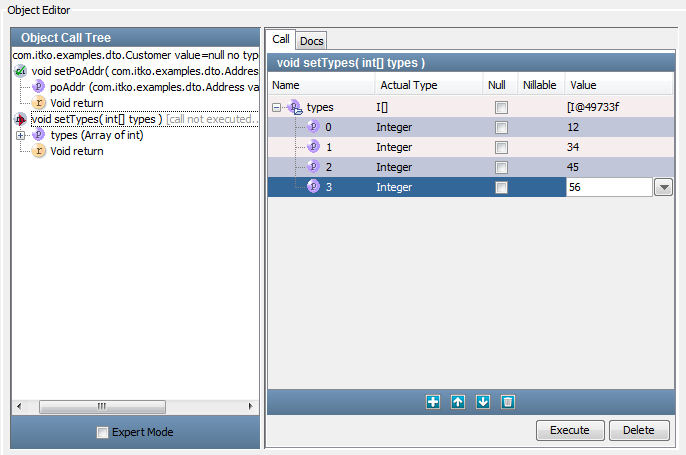This screenshot has width=686, height=455.
Task: Click Integer type in row 3
Action: point(394,187)
